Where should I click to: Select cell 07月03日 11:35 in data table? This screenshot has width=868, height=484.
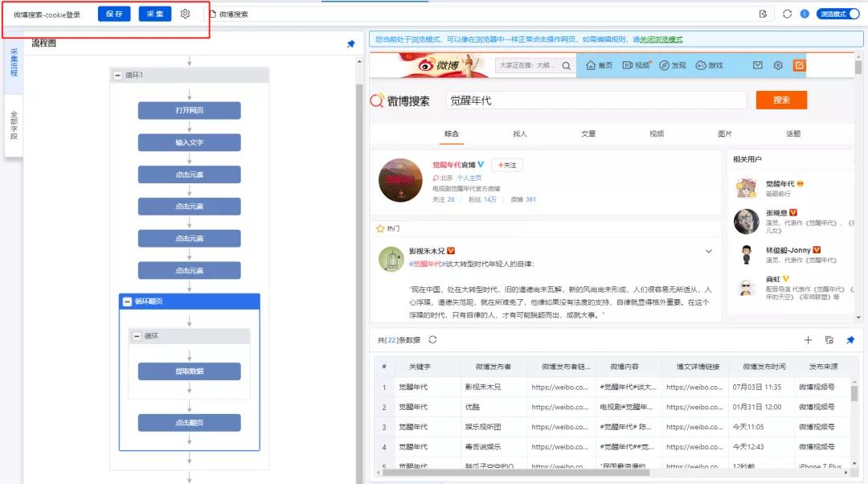[761, 387]
